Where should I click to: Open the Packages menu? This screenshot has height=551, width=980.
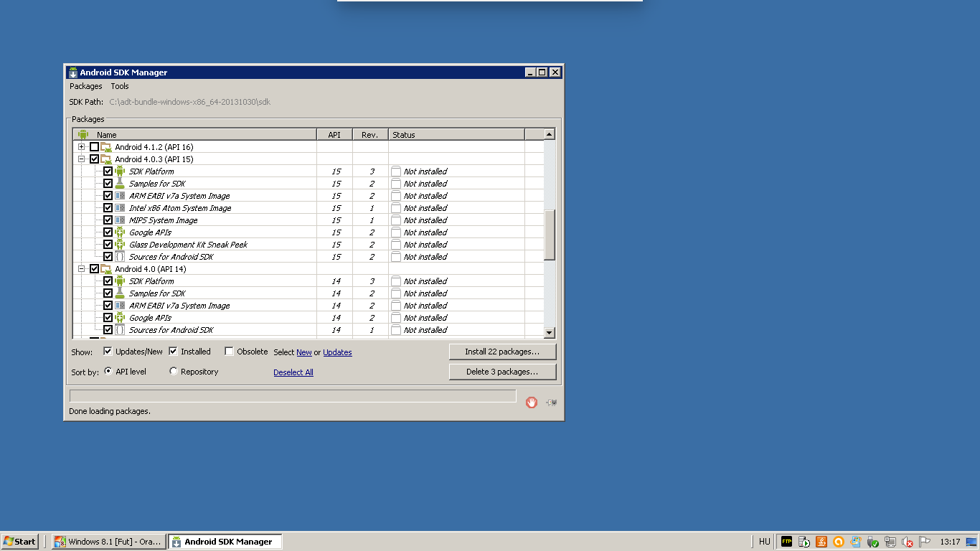[85, 86]
